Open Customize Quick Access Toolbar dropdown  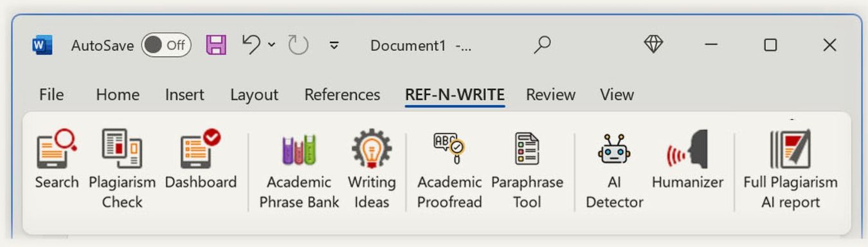[334, 45]
